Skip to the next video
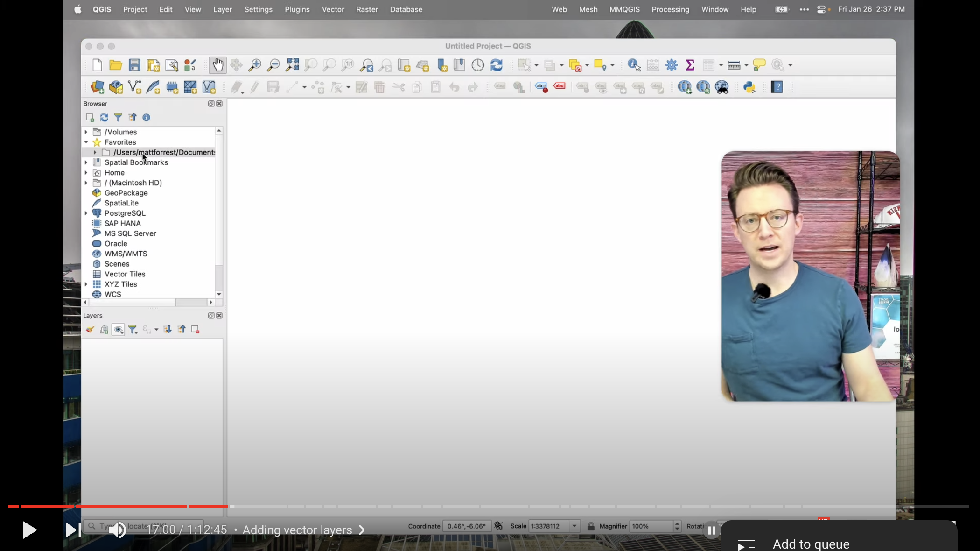The height and width of the screenshot is (551, 980). click(x=73, y=530)
